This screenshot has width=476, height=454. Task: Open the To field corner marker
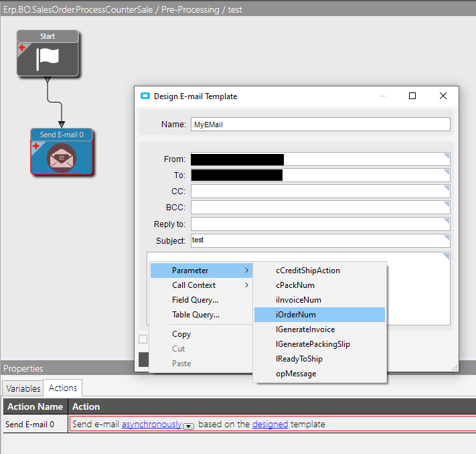(447, 171)
